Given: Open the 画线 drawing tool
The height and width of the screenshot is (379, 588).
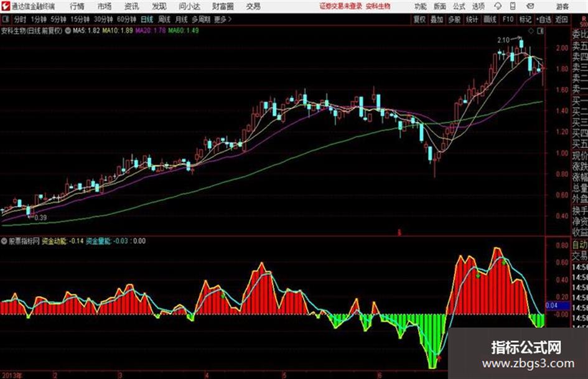Looking at the screenshot, I should [490, 19].
